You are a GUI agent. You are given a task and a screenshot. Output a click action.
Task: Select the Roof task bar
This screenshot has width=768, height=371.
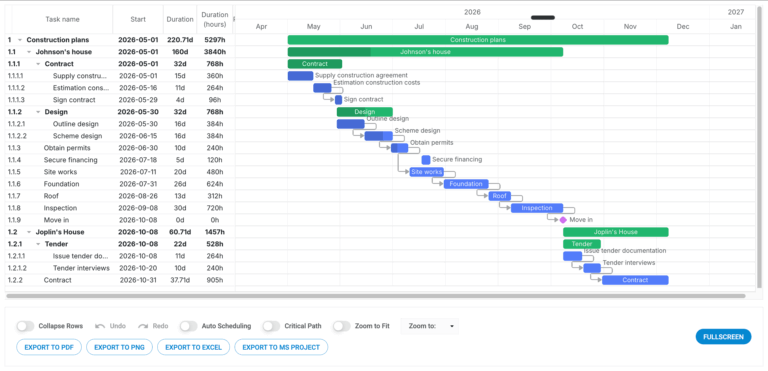coord(500,196)
